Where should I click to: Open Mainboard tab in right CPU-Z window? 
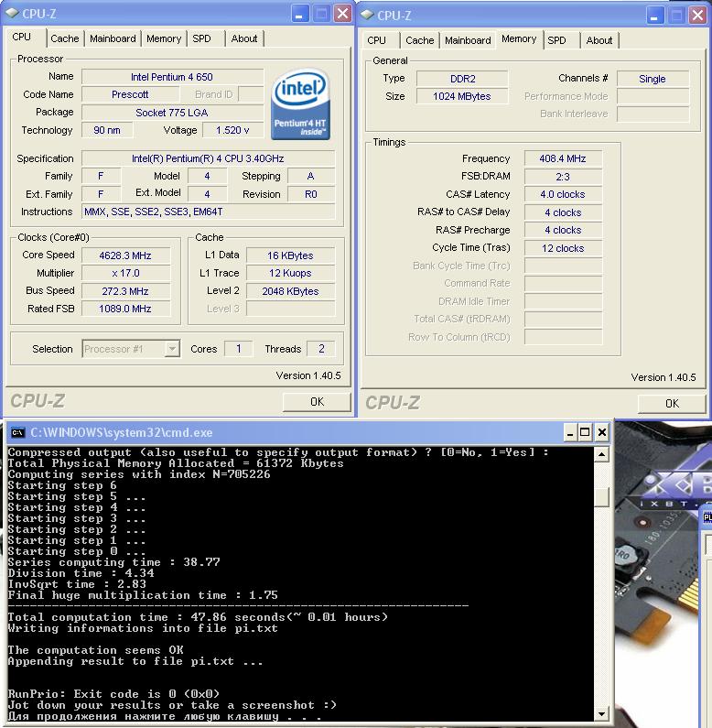click(x=468, y=40)
